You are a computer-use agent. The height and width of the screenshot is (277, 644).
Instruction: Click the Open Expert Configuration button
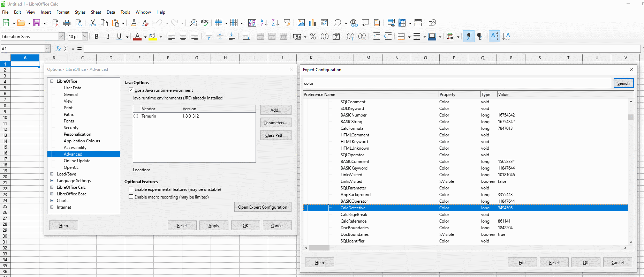tap(263, 207)
